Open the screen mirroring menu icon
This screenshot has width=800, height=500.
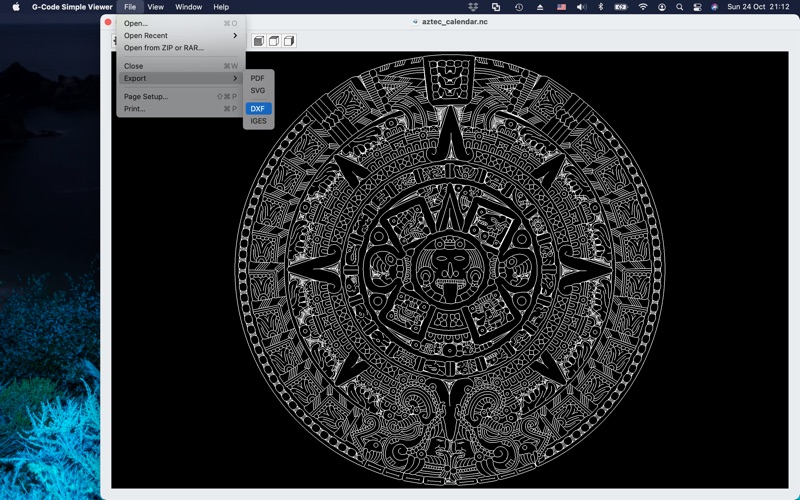[496, 7]
